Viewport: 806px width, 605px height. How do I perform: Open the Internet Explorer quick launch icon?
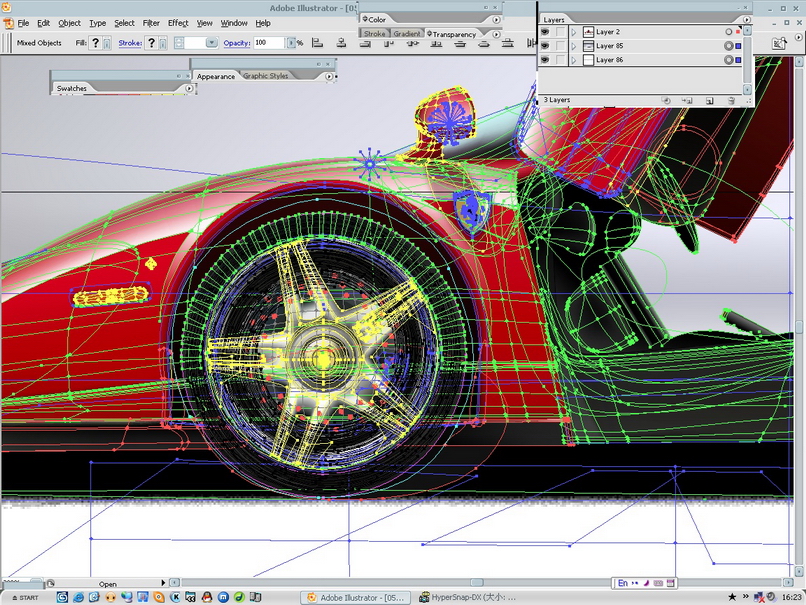[79, 597]
